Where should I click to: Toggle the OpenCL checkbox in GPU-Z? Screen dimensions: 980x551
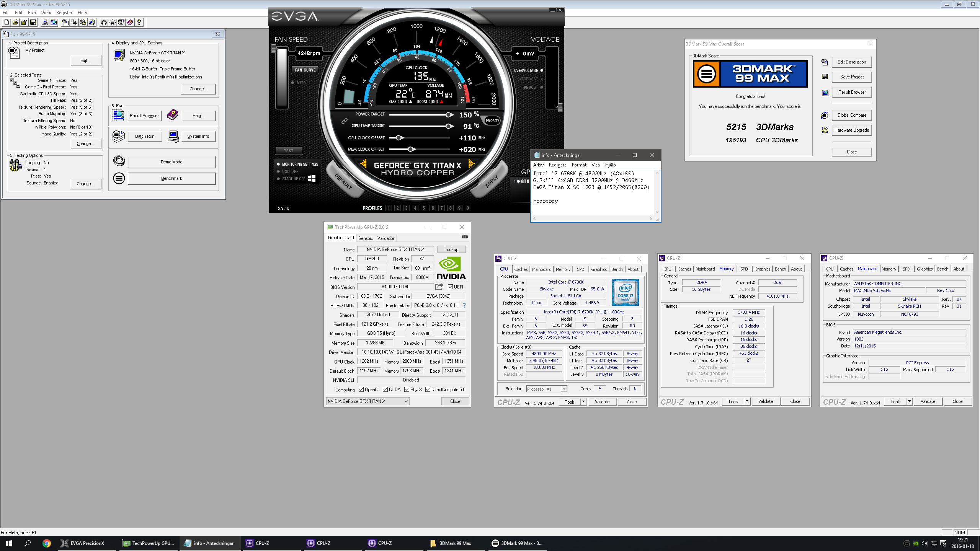[361, 390]
